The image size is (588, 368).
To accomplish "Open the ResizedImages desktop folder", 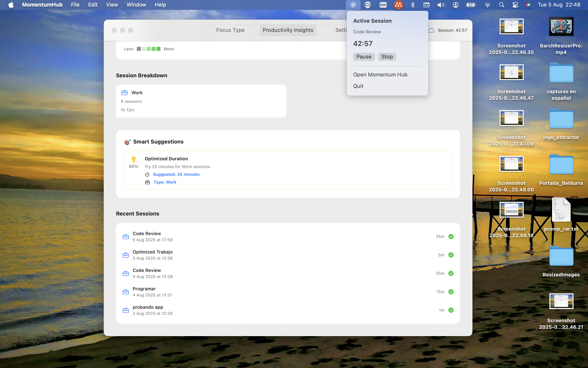I will 561,256.
